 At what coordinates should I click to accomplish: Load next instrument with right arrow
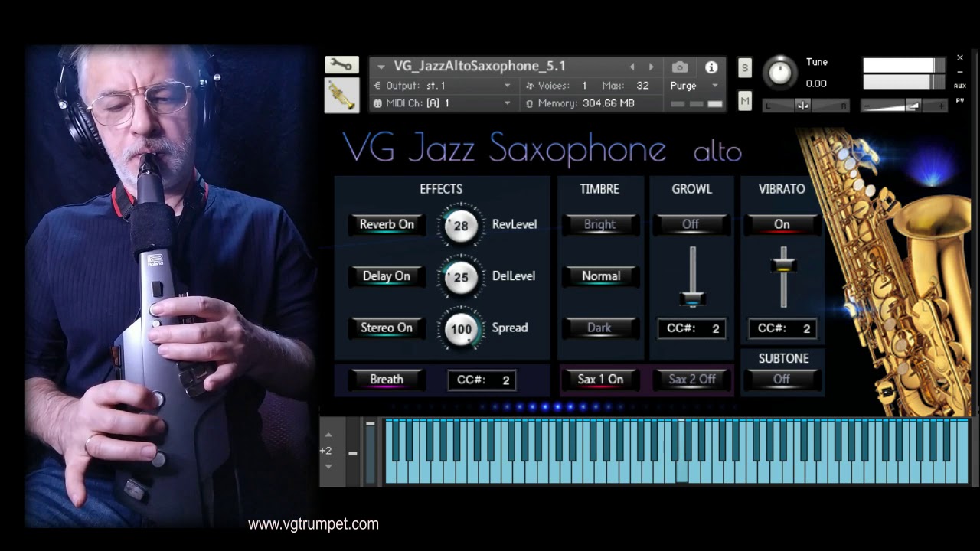[x=652, y=67]
